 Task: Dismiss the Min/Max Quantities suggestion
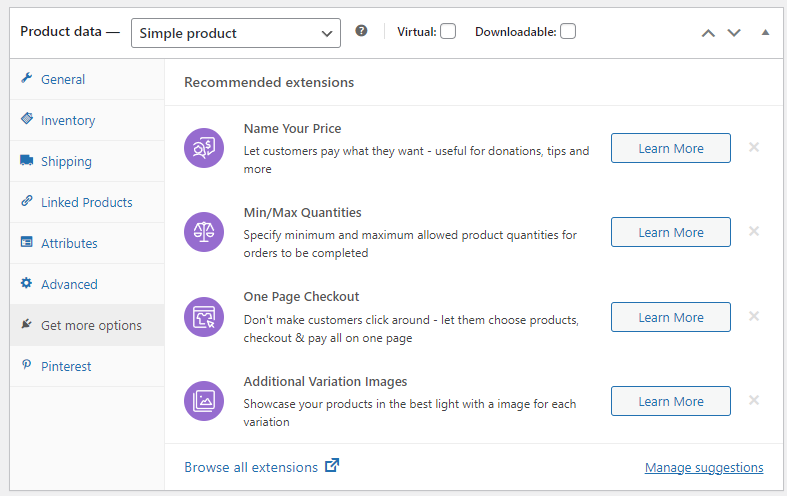[754, 231]
